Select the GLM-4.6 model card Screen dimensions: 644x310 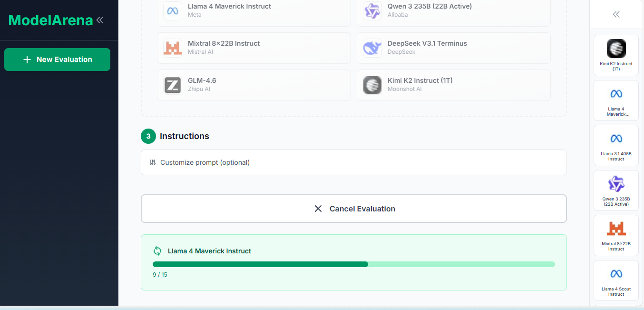point(254,85)
